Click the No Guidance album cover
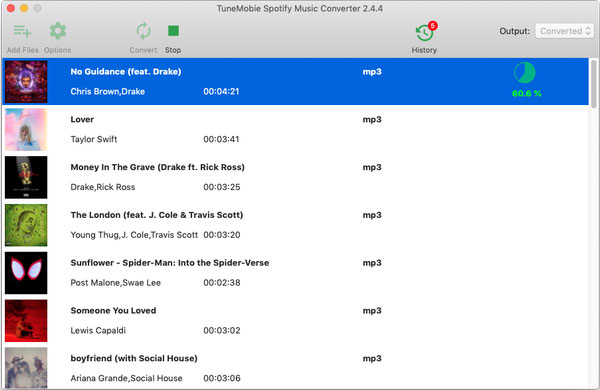Viewport: 600px width, 390px height. [26, 82]
